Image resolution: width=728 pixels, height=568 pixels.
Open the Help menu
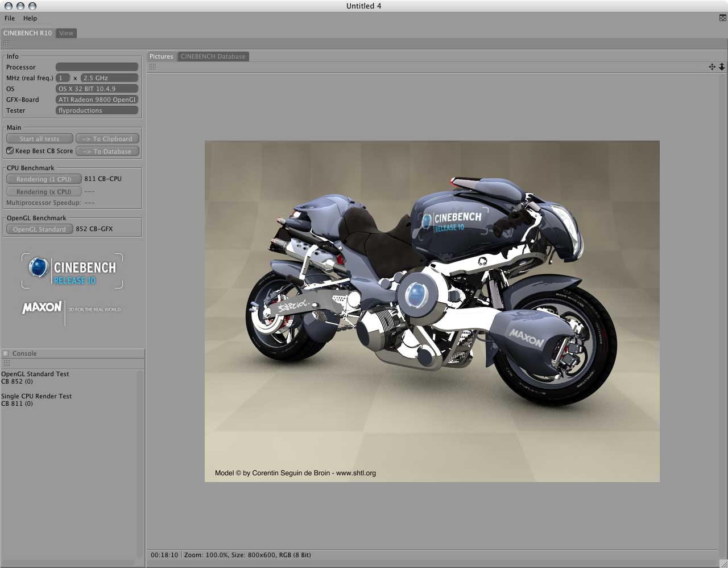(30, 18)
